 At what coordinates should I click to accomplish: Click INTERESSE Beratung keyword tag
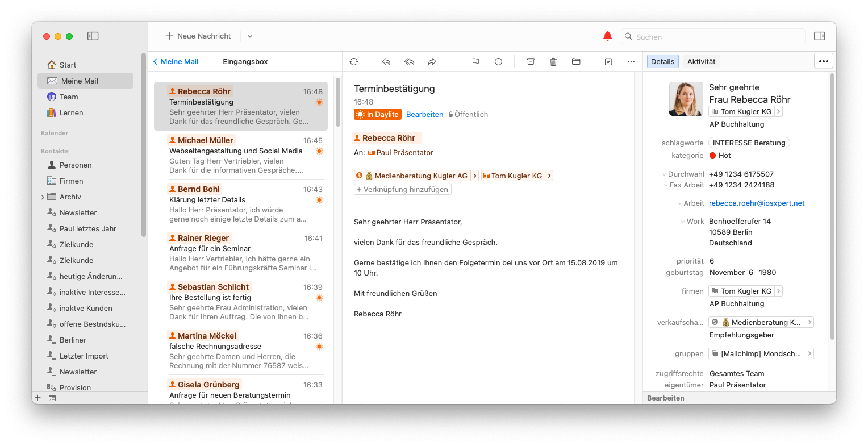point(749,143)
